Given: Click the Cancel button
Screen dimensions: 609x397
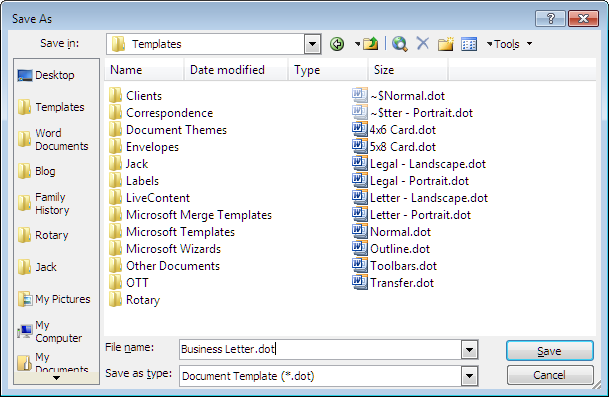Looking at the screenshot, I should tap(550, 375).
